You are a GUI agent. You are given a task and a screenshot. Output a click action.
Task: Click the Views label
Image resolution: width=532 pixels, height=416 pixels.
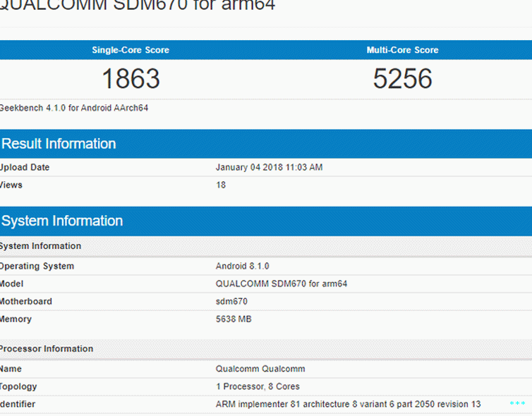click(x=11, y=185)
